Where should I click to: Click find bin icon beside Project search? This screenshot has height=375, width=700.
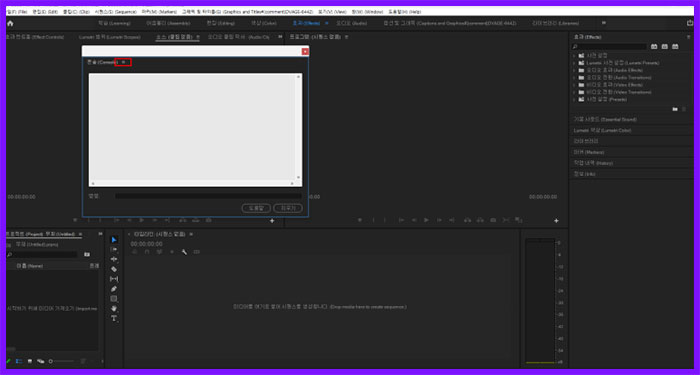pos(87,254)
